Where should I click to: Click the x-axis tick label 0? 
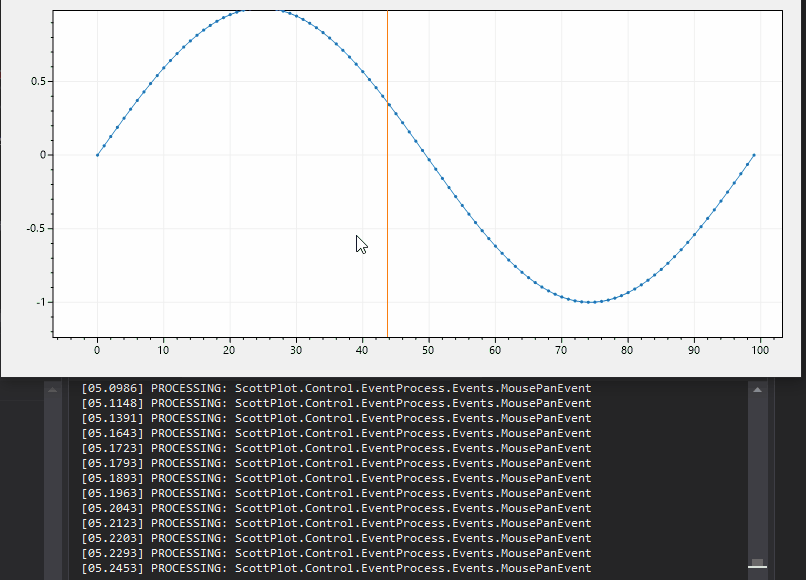pos(97,351)
